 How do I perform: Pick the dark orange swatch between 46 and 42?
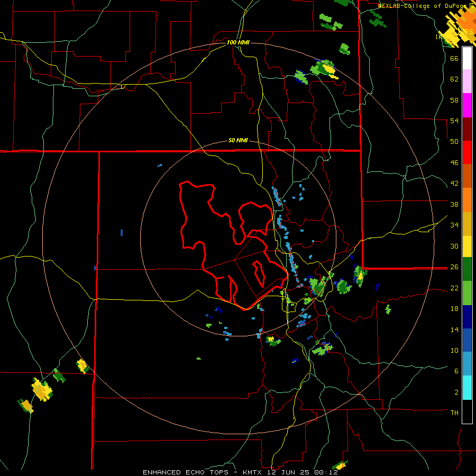[467, 176]
